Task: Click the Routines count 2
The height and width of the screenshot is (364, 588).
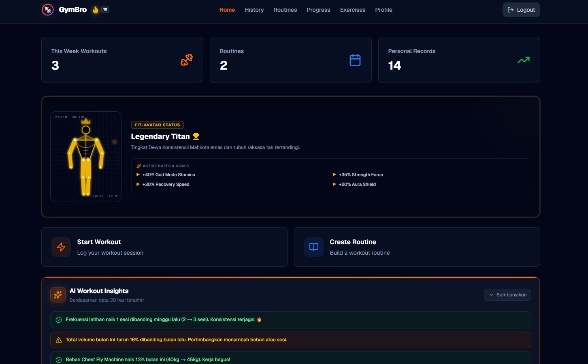Action: tap(224, 66)
